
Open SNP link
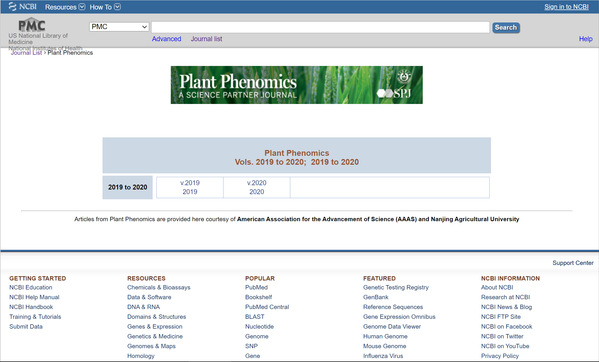(251, 346)
